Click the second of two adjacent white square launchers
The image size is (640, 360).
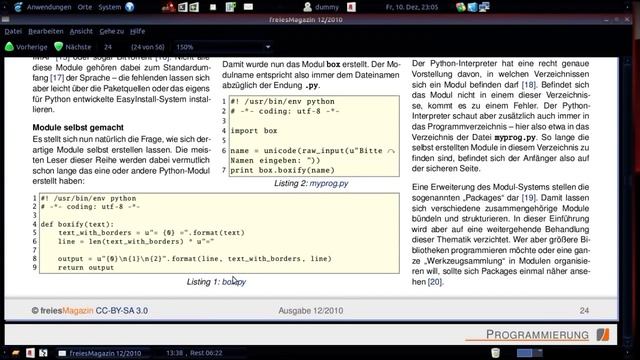pos(194,7)
